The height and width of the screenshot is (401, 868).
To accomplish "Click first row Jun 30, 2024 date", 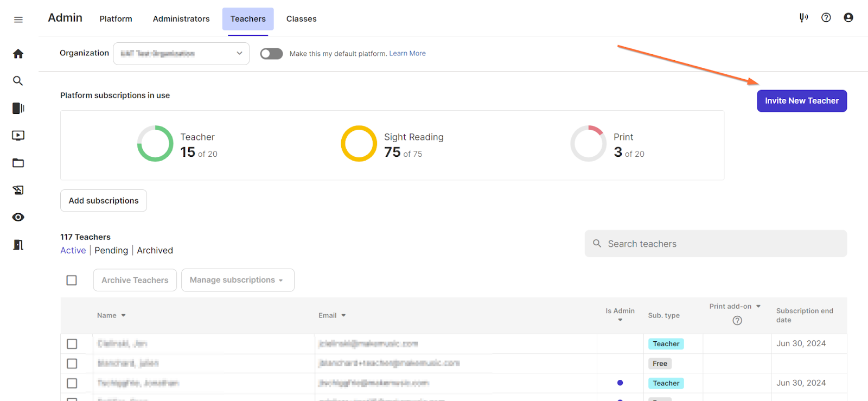I will (x=801, y=343).
